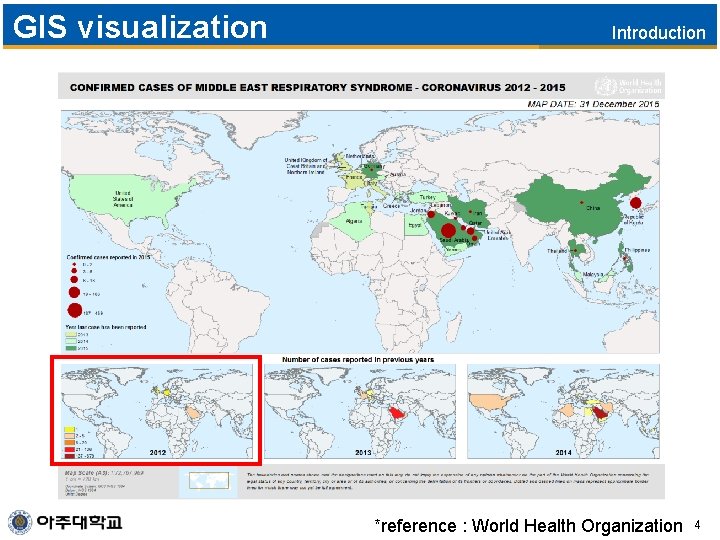This screenshot has height=540, width=720.
Task: Click the 'Map Scale' text in footer
Action: [104, 472]
